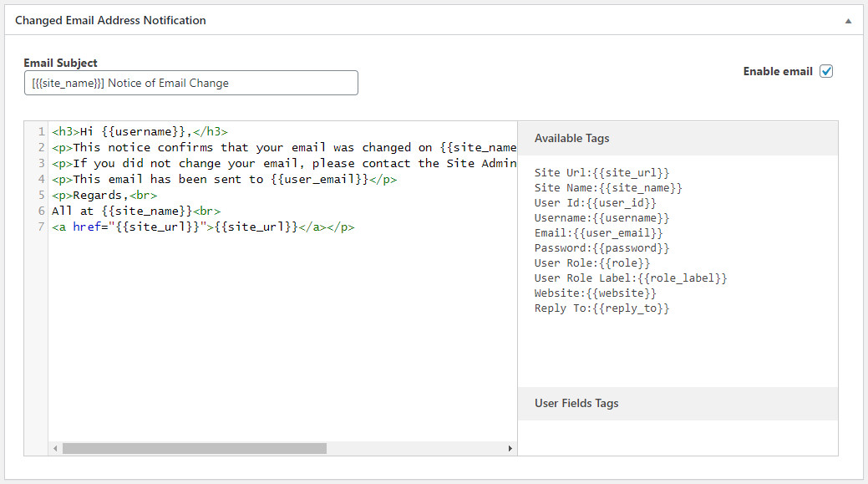
Task: Select the Site Url tag in Available Tags
Action: [602, 173]
